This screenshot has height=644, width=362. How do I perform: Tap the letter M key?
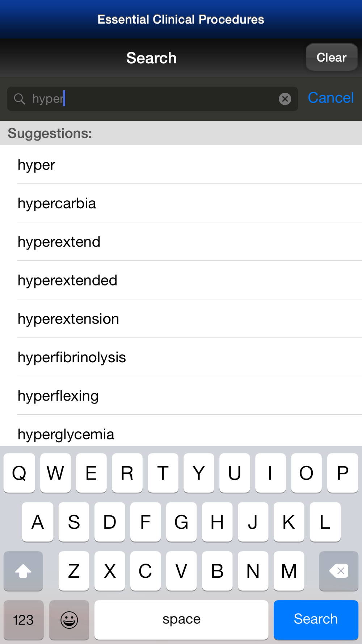[x=289, y=571]
